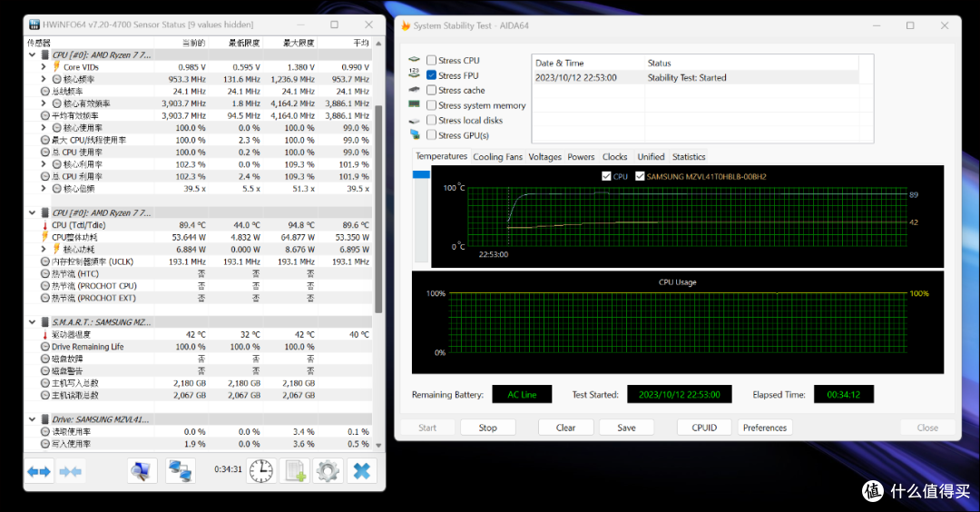Image resolution: width=980 pixels, height=512 pixels.
Task: Click 驱动器温度 thermometer icon
Action: (x=45, y=334)
